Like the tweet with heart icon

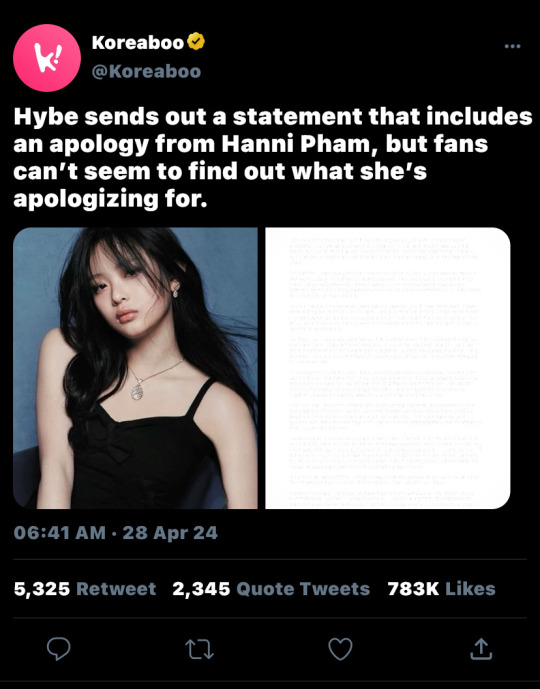[x=341, y=649]
